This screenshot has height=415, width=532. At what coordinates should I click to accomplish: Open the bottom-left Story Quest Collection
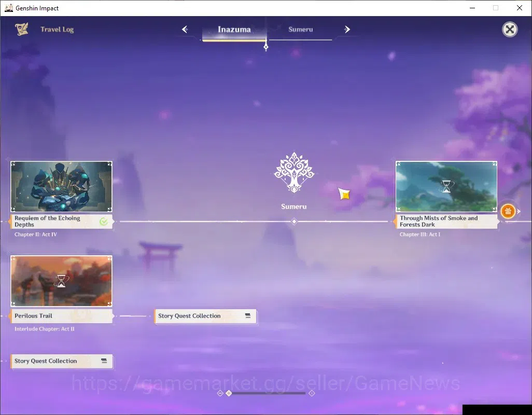pyautogui.click(x=61, y=361)
